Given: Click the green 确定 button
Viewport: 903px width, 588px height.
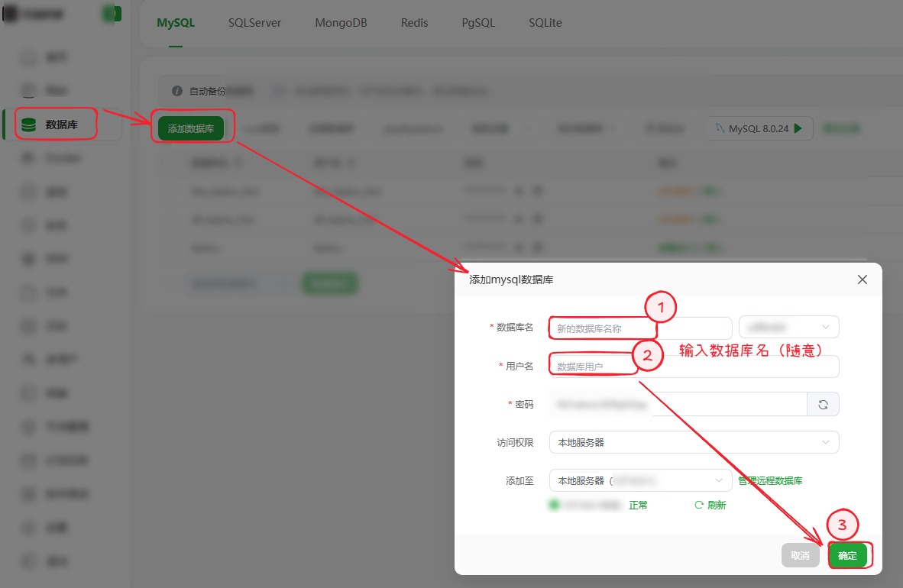Looking at the screenshot, I should point(847,556).
